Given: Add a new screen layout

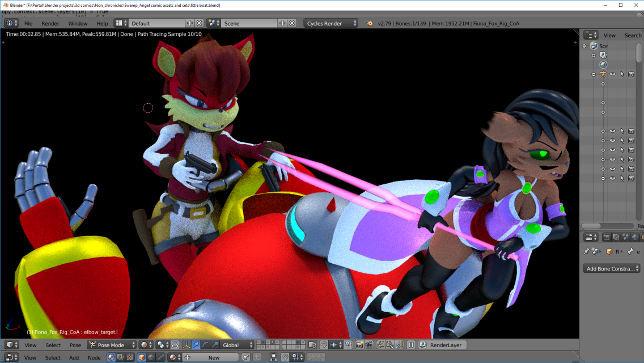Looking at the screenshot, I should click(x=190, y=23).
